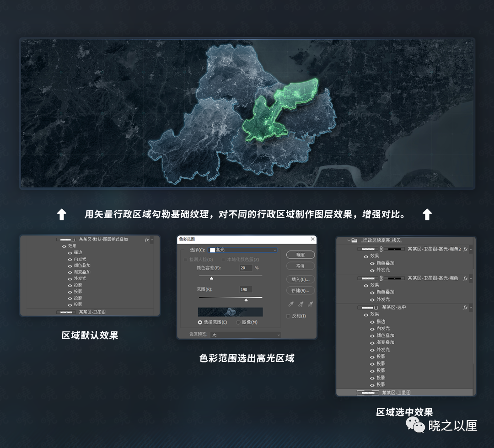Select layer mask thumbnail of 某某区-卫星图-高光-调色2

(394, 249)
